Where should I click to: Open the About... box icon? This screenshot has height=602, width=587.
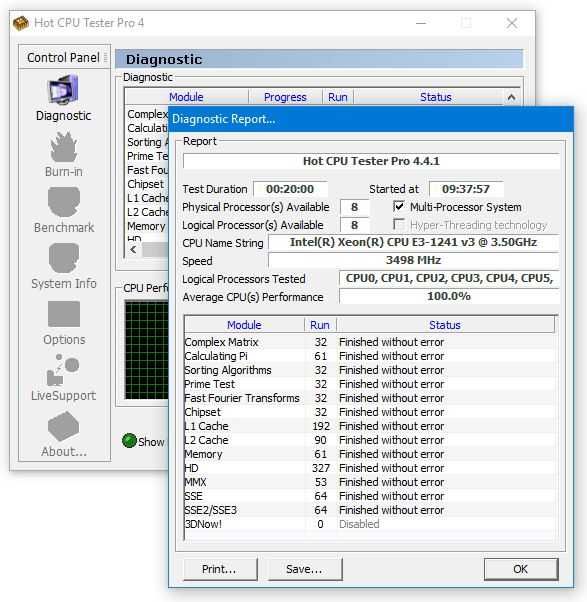click(63, 426)
